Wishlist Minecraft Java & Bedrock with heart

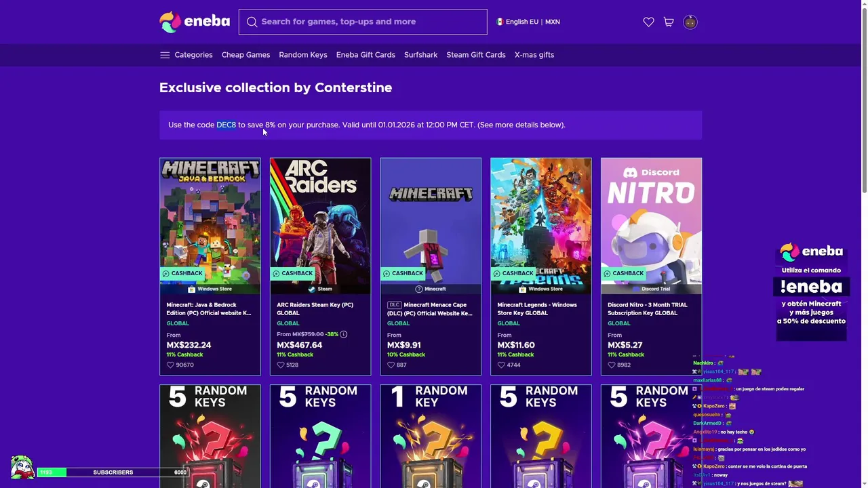click(x=171, y=365)
